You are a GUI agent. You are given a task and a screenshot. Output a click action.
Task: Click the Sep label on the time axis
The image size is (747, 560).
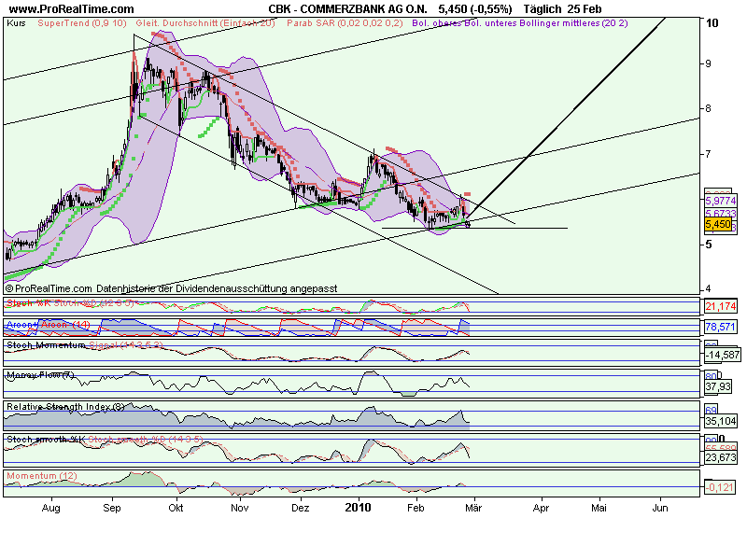coord(112,508)
